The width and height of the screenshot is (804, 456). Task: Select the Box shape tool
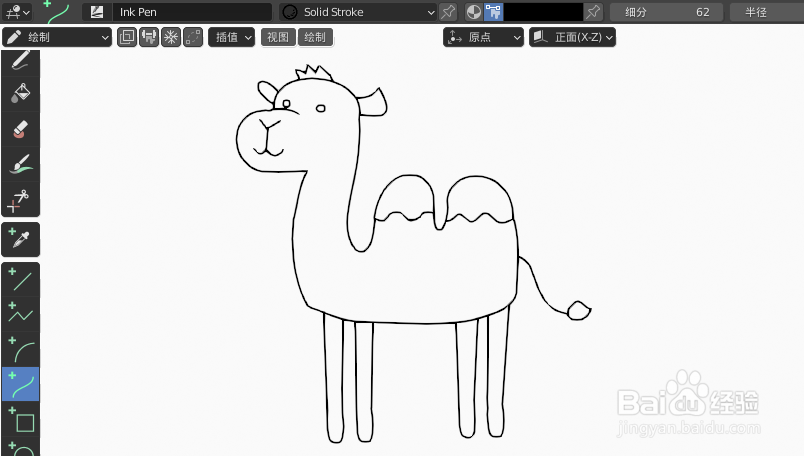click(x=21, y=419)
